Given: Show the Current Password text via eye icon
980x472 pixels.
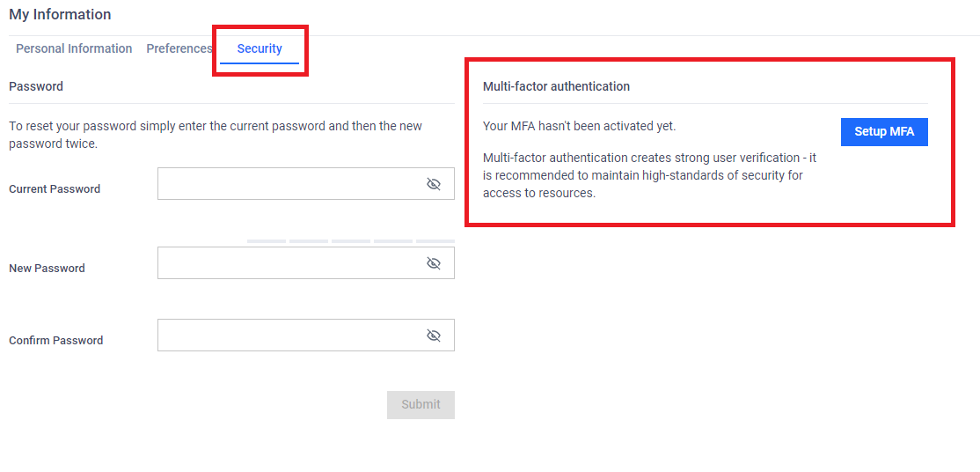Looking at the screenshot, I should click(433, 184).
